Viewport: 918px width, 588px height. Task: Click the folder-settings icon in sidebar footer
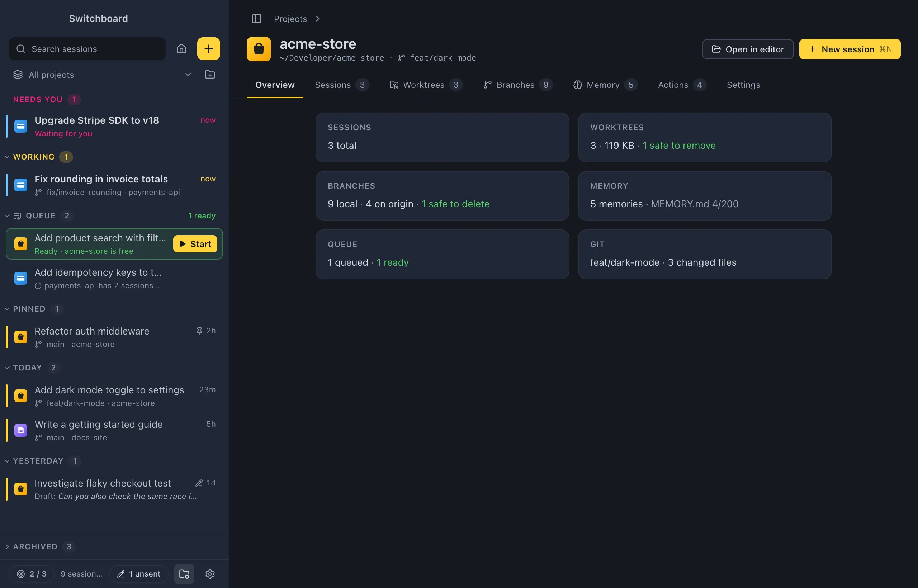click(x=184, y=574)
